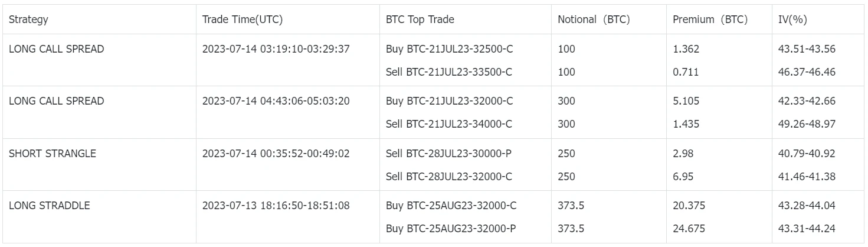The width and height of the screenshot is (868, 247).
Task: Select the 49.26-48.97 IV value
Action: [807, 123]
